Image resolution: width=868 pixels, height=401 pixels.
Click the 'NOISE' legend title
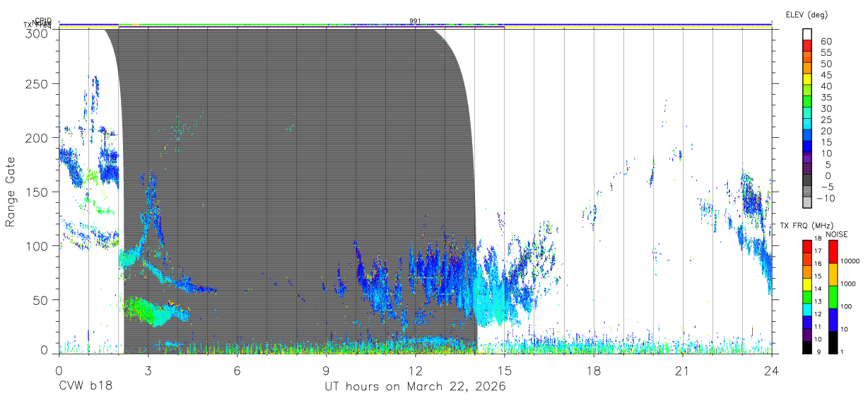point(837,234)
